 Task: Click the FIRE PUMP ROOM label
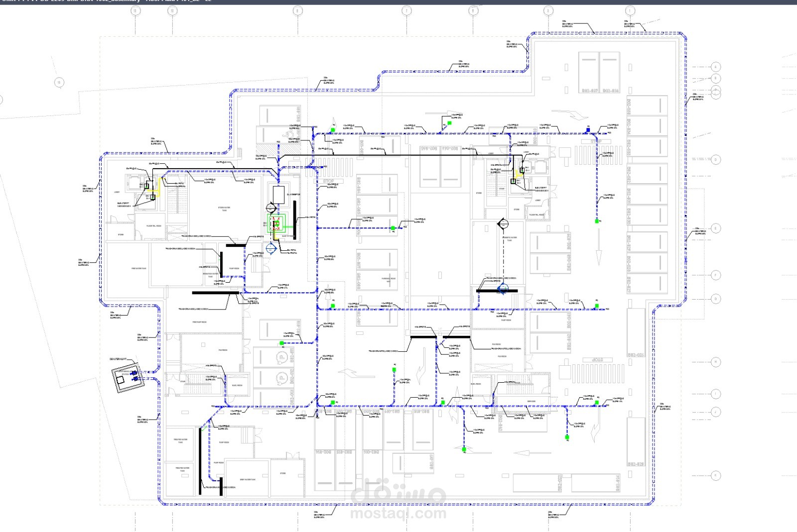click(x=200, y=322)
